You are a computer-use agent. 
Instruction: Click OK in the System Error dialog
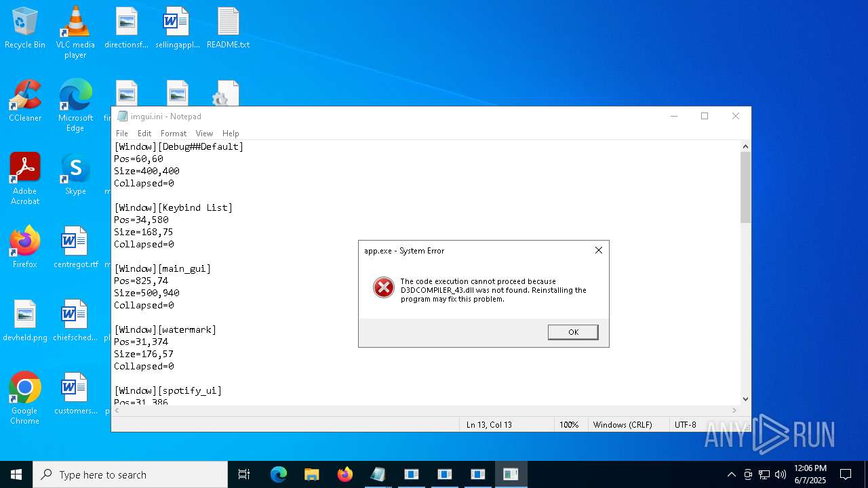click(x=573, y=332)
